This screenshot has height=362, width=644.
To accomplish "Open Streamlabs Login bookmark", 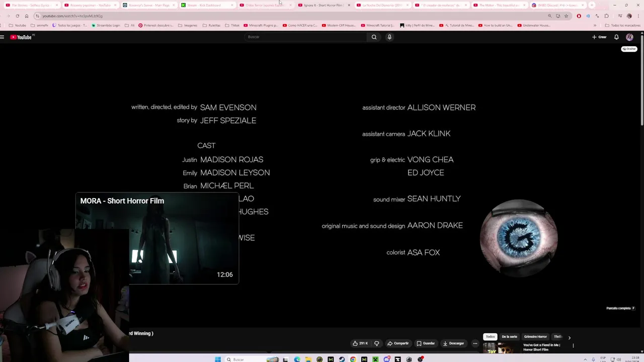I will point(106,25).
